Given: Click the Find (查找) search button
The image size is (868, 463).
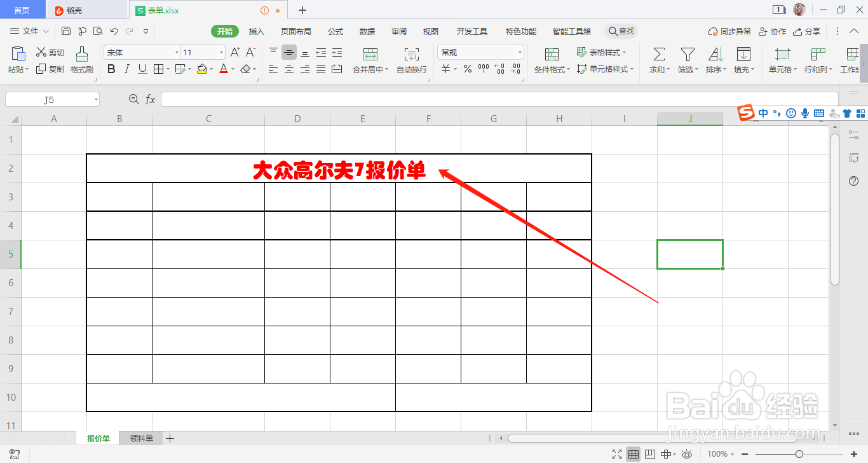Looking at the screenshot, I should coord(621,31).
